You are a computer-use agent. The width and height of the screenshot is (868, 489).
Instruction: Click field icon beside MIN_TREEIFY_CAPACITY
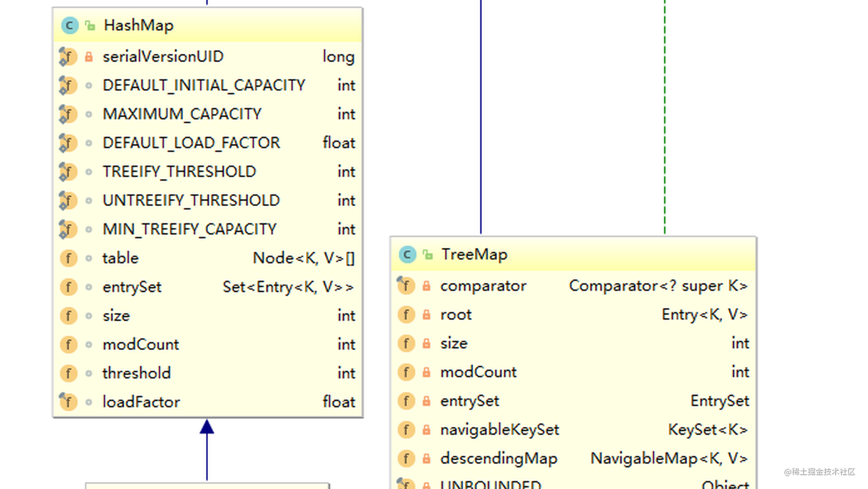(68, 229)
